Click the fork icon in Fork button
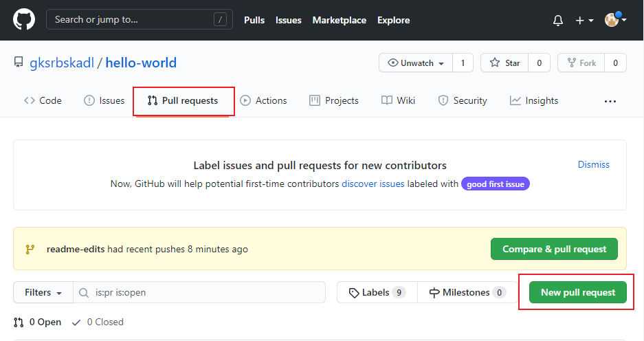 coord(571,63)
